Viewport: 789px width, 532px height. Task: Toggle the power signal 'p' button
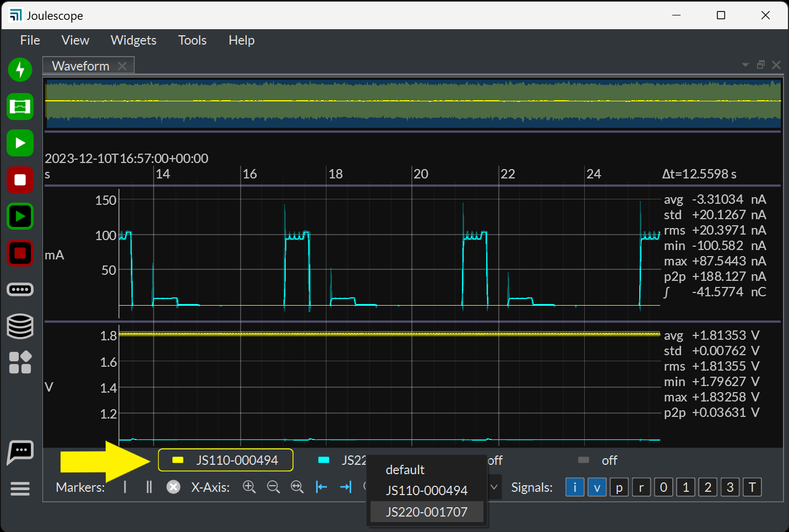coord(619,487)
